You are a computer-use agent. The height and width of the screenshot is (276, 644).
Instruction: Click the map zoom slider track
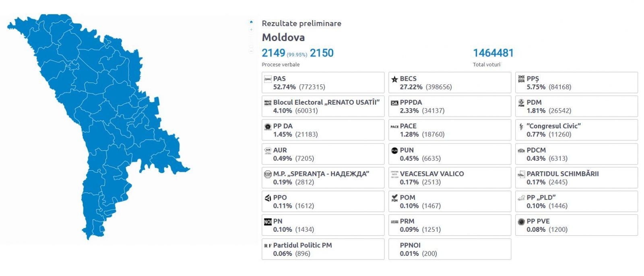[251, 40]
